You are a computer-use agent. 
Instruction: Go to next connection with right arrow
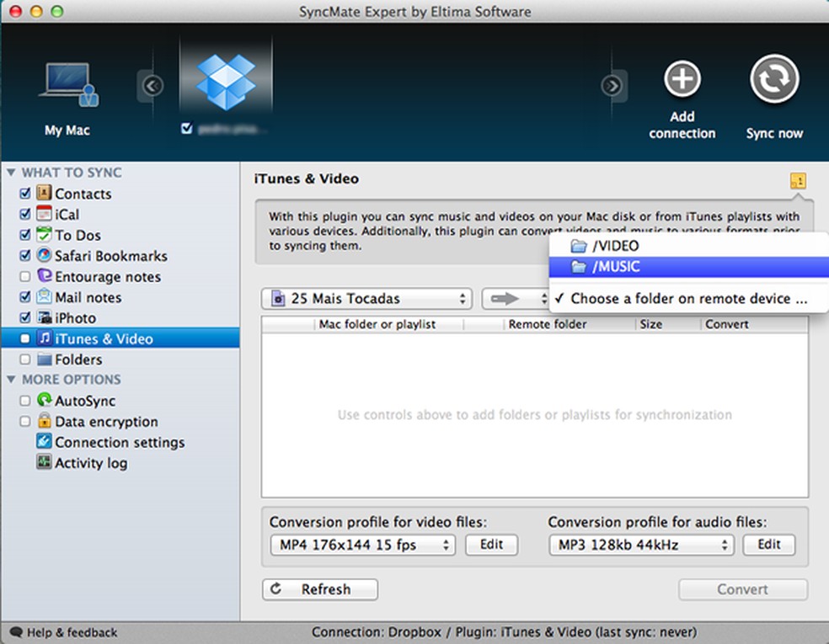coord(612,86)
